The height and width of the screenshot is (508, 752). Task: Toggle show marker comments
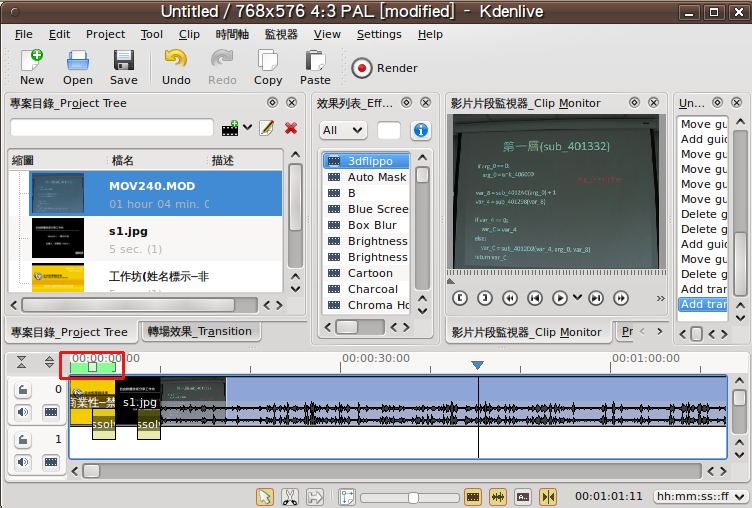(523, 496)
